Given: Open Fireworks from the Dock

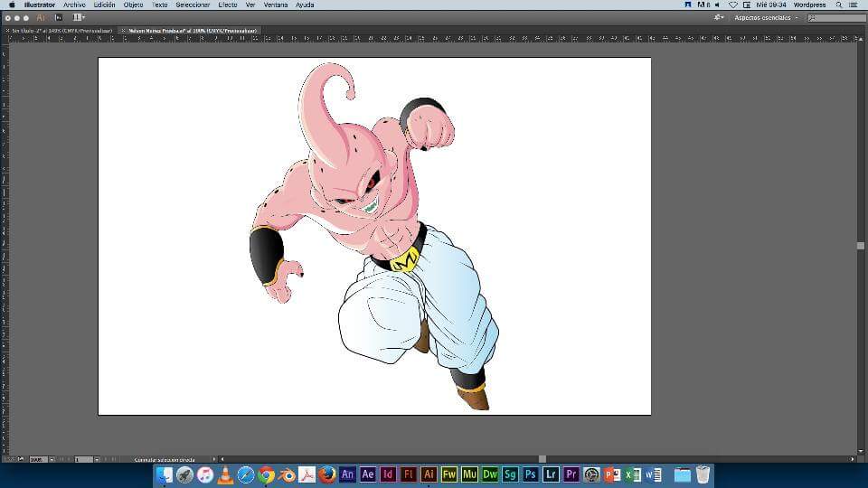Looking at the screenshot, I should pos(449,474).
